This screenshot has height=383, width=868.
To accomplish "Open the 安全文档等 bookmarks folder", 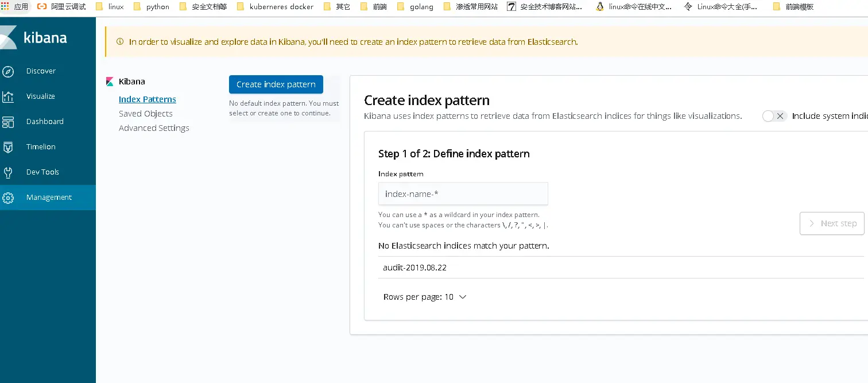I will 203,7.
